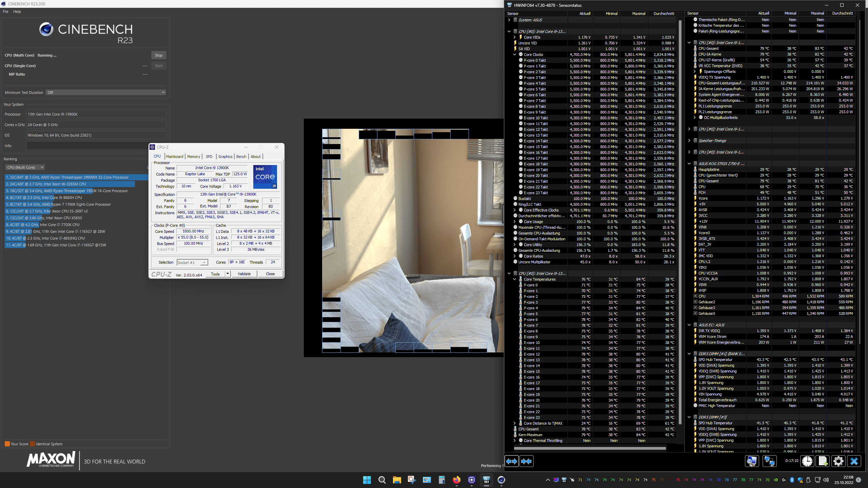Screen dimensions: 868x488
Task: Open HWiNFO summary monitor with magnifier icon
Action: tap(752, 461)
